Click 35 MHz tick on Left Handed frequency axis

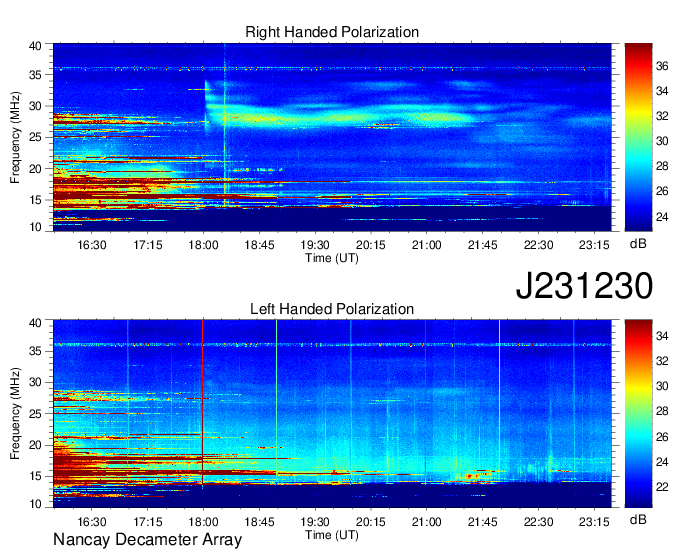(36, 351)
